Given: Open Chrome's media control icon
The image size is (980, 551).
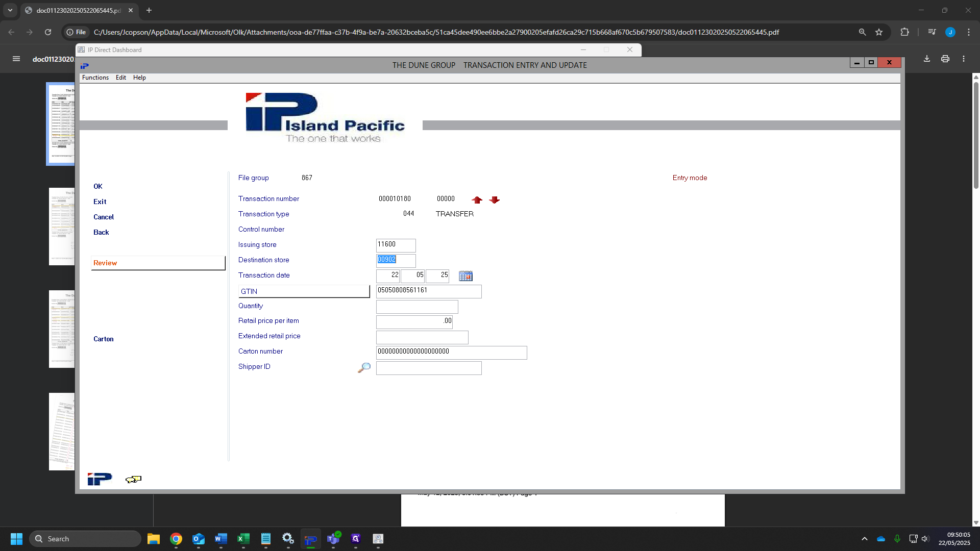Looking at the screenshot, I should pos(932,32).
